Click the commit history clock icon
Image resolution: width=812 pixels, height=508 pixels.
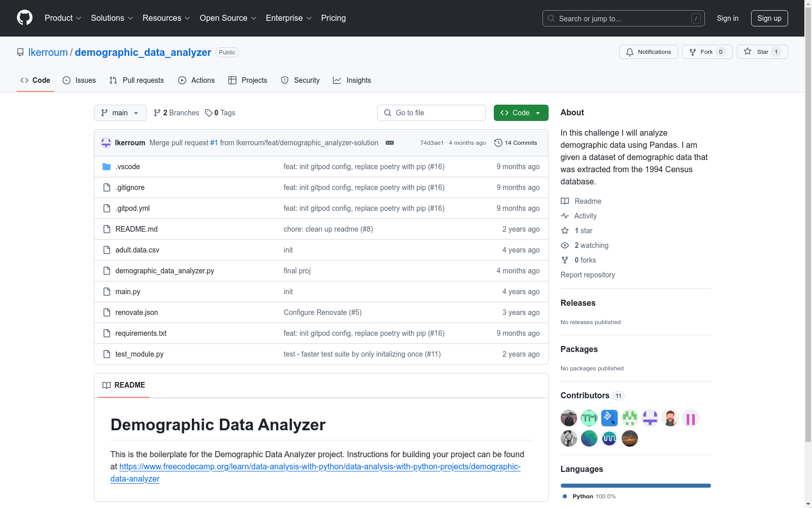(498, 143)
